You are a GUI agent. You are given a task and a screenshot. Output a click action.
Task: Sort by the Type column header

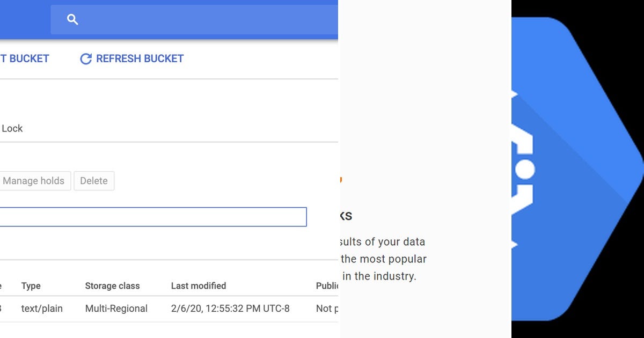point(31,285)
